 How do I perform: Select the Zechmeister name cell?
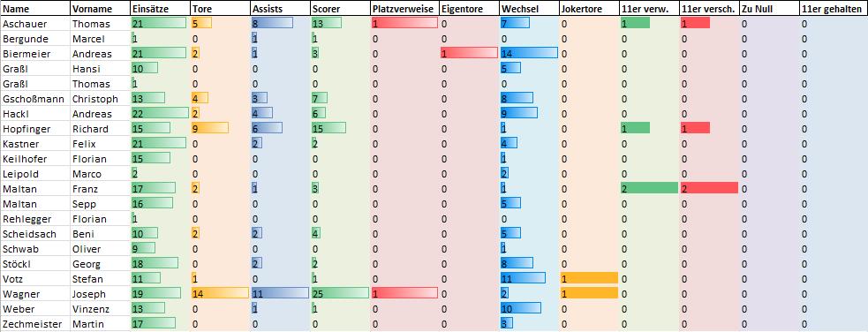tap(35, 323)
